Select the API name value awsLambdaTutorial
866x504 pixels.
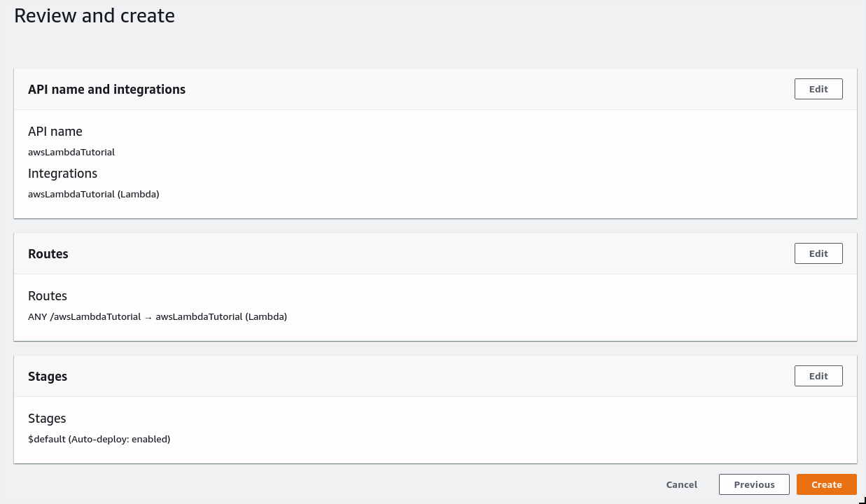[x=71, y=152]
